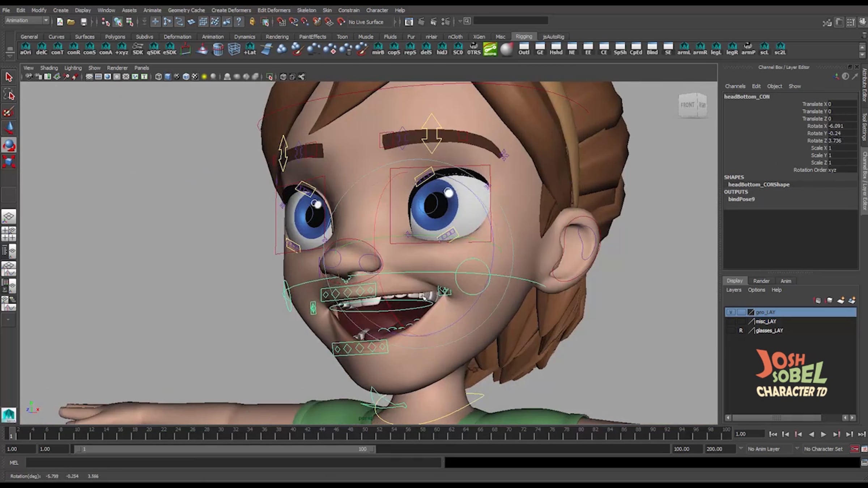The width and height of the screenshot is (868, 488).
Task: Click the range slider bar
Action: click(225, 449)
